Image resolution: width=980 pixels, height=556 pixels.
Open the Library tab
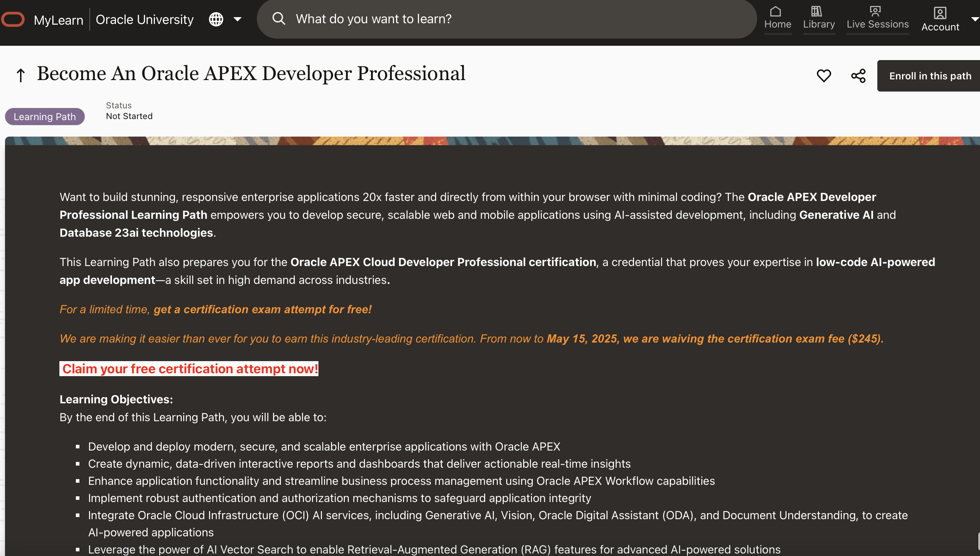(818, 18)
